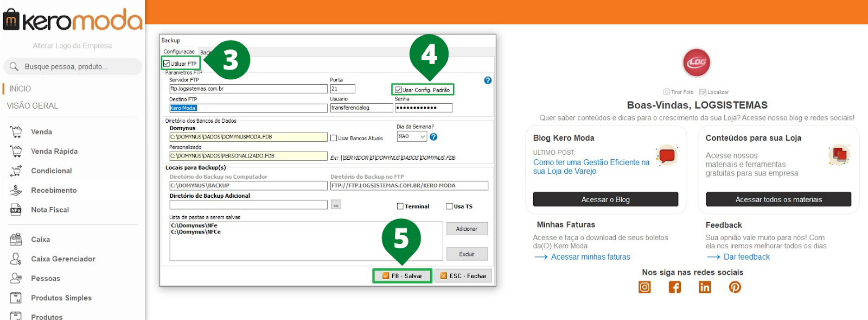Open the Facebook social icon
868x320 pixels.
[675, 287]
